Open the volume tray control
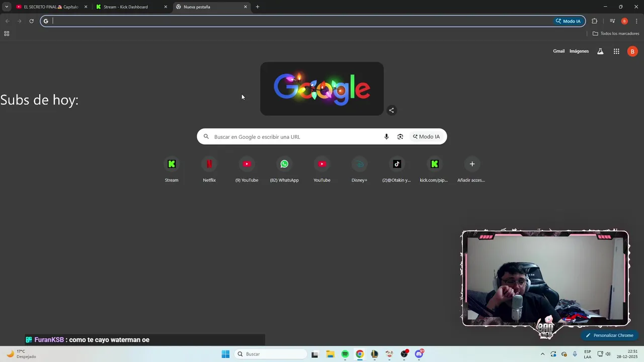This screenshot has width=644, height=362. (608, 354)
